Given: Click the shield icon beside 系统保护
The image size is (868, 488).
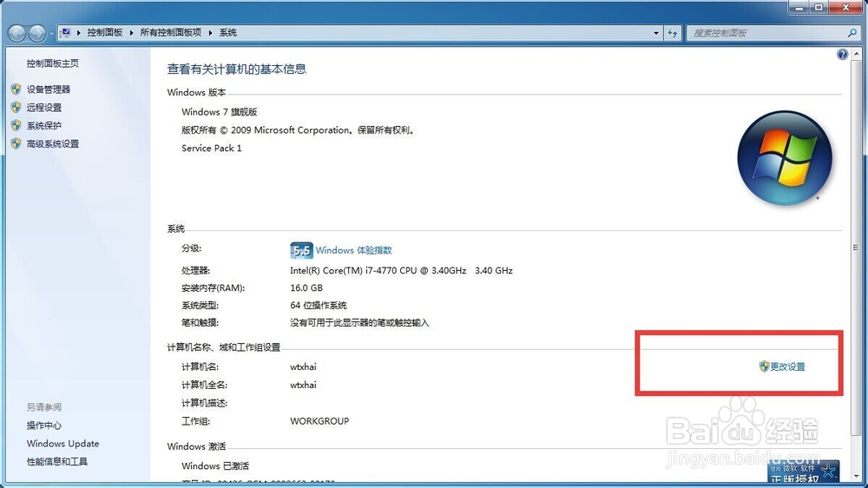Looking at the screenshot, I should tap(16, 126).
